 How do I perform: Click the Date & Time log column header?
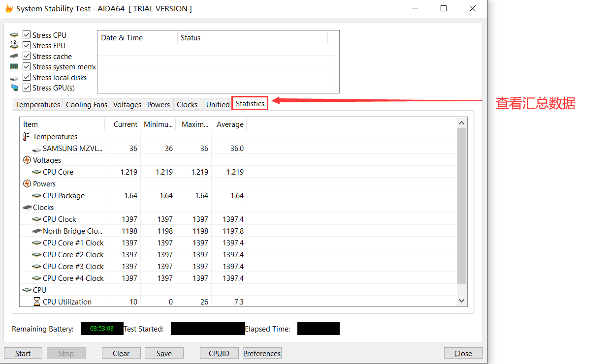(x=137, y=38)
